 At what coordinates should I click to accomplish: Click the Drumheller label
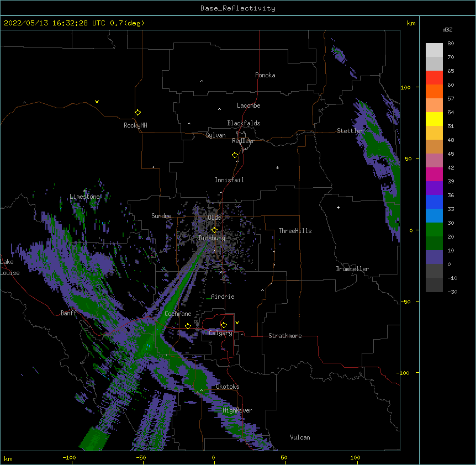pyautogui.click(x=352, y=269)
